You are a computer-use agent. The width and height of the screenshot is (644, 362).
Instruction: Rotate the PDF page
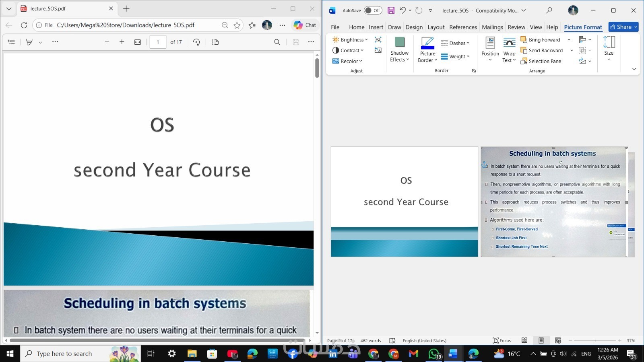(196, 42)
